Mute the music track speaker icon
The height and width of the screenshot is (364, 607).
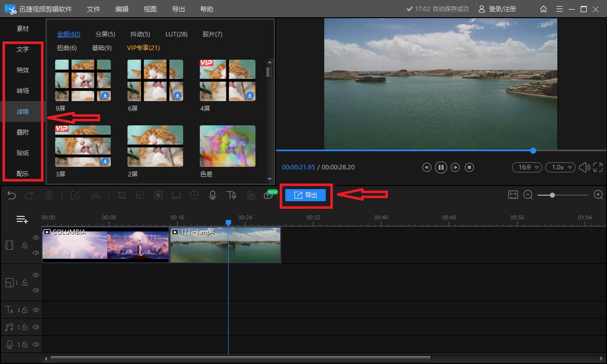coord(35,327)
